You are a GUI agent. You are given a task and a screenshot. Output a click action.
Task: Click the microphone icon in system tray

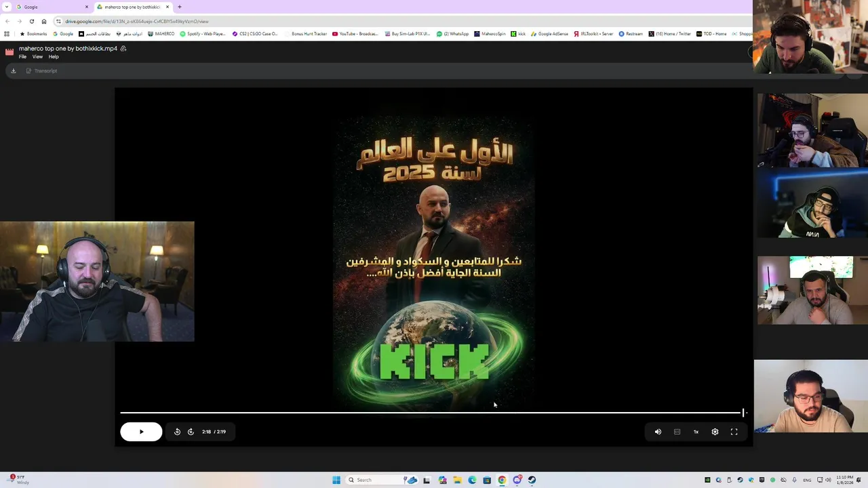click(794, 480)
